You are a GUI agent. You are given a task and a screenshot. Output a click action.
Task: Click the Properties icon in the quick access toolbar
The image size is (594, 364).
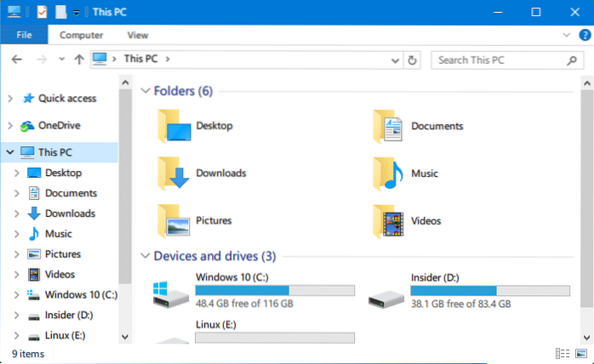coord(40,12)
